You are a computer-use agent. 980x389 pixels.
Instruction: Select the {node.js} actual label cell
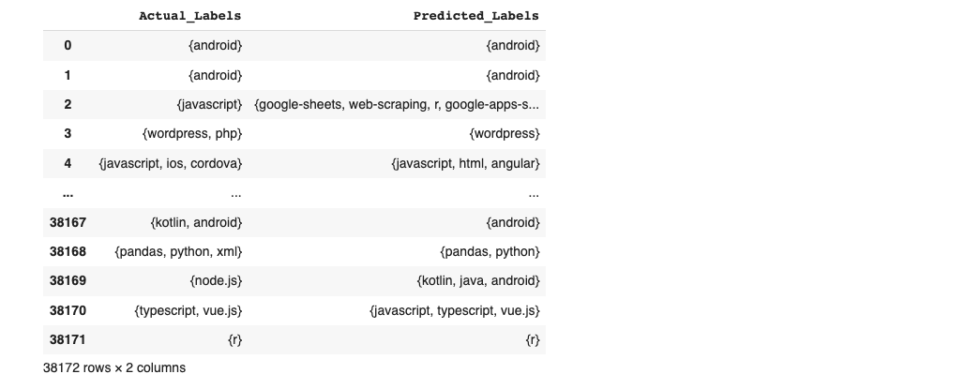216,281
